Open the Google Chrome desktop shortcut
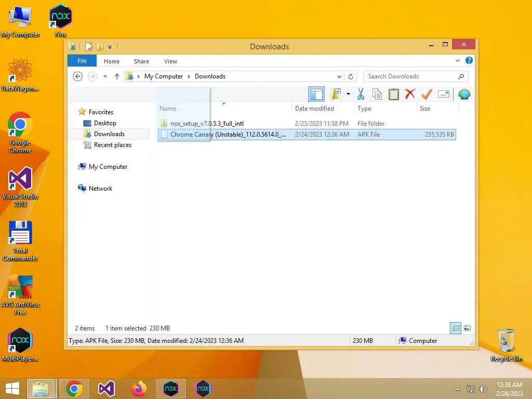Viewport: 532px width, 399px height. (20, 132)
